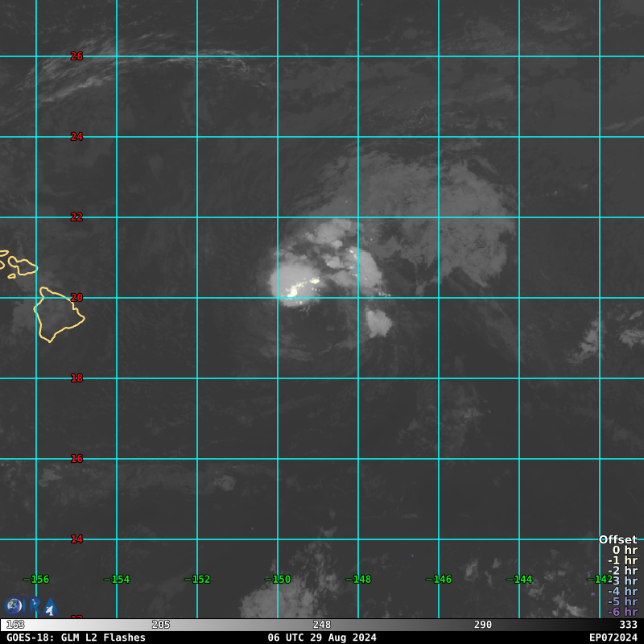Click the 'Offset' legend title
Screen dimensions: 644x644
(618, 539)
